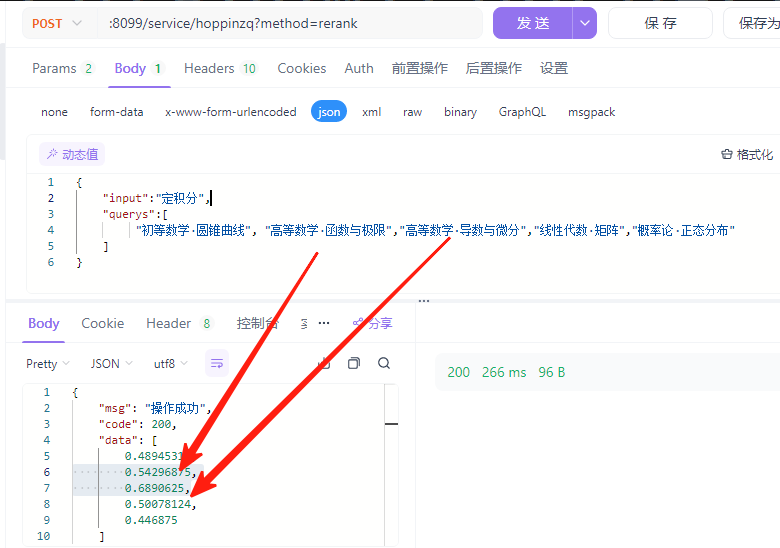
Task: Toggle the word wrap icon
Action: 217,364
